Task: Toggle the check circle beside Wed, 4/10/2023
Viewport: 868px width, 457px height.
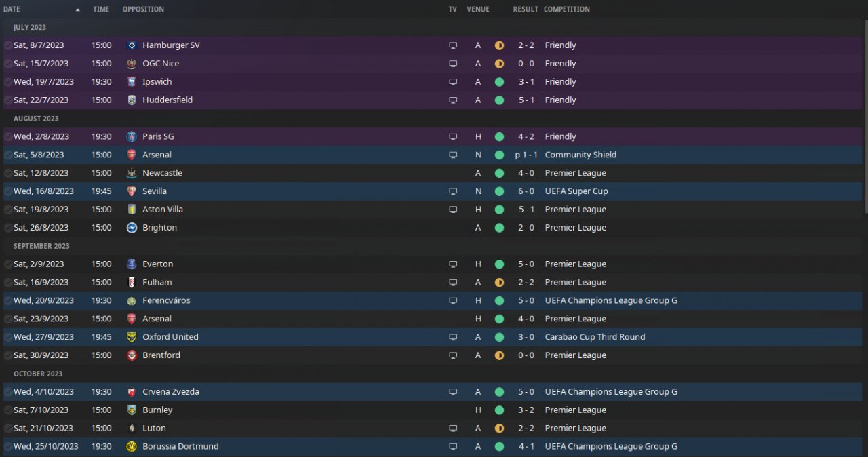Action: point(7,392)
